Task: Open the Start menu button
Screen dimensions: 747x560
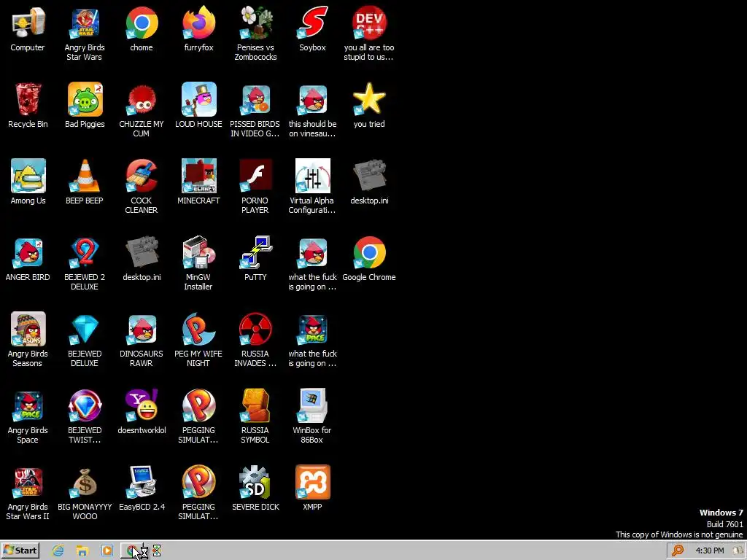Action: coord(20,551)
